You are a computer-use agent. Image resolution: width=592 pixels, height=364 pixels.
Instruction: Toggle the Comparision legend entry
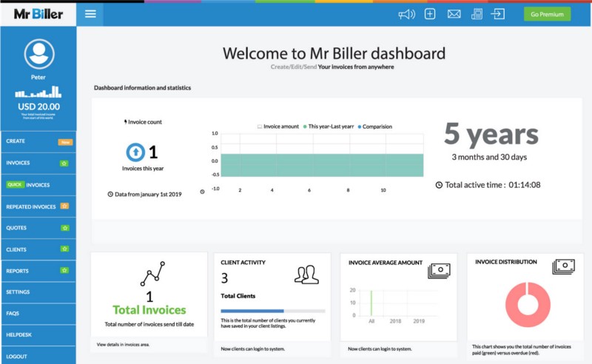pos(375,127)
